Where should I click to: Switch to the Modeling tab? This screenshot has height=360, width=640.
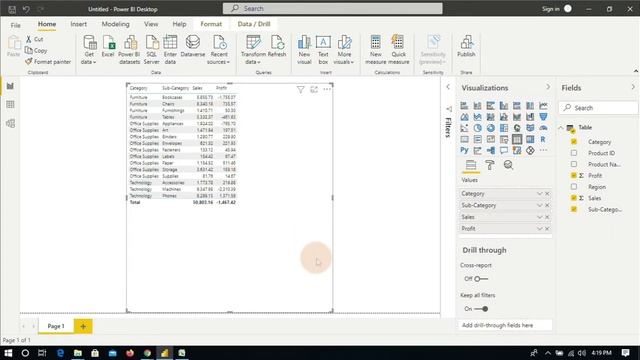(x=116, y=24)
